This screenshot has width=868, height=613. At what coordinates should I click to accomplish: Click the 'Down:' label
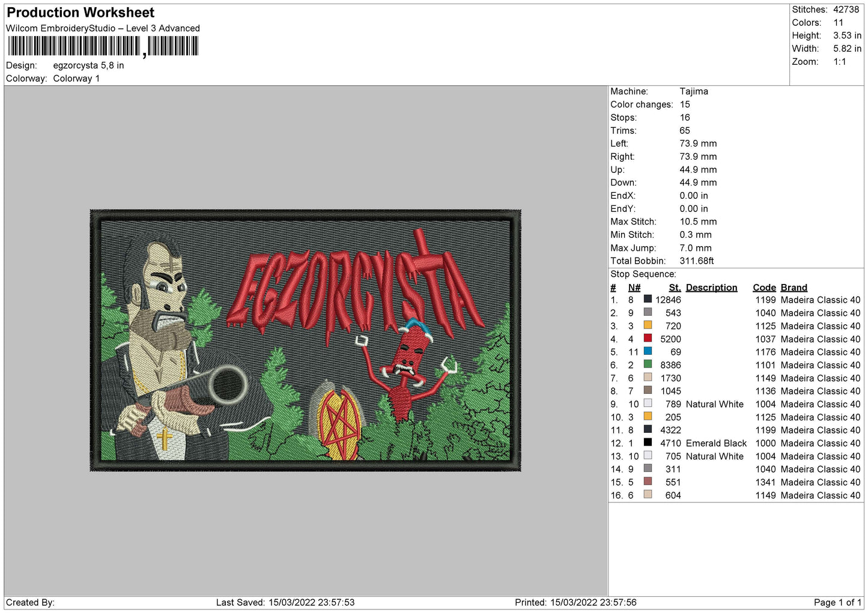coord(624,183)
